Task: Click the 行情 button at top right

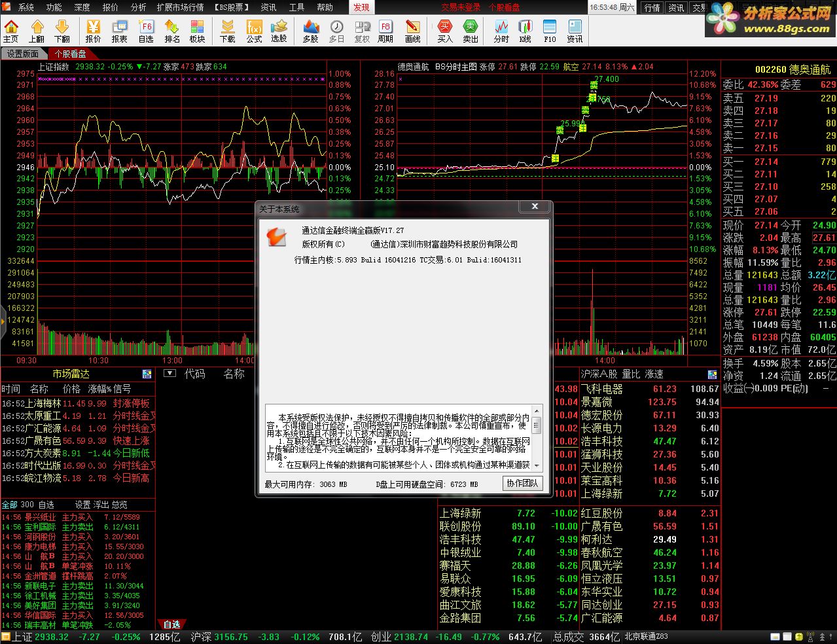Action: (652, 7)
